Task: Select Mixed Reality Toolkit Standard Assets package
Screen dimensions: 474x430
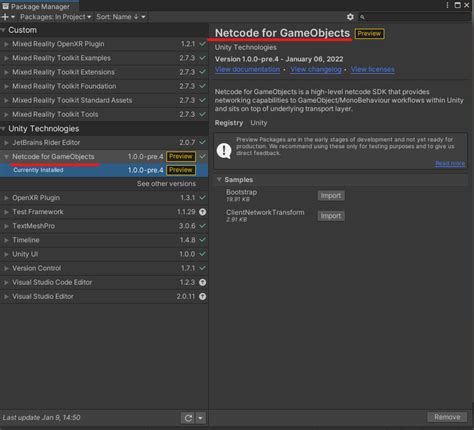Action: 104,100
